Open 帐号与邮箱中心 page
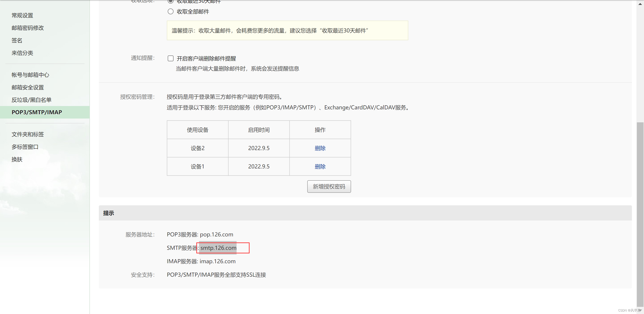644x314 pixels. tap(30, 75)
